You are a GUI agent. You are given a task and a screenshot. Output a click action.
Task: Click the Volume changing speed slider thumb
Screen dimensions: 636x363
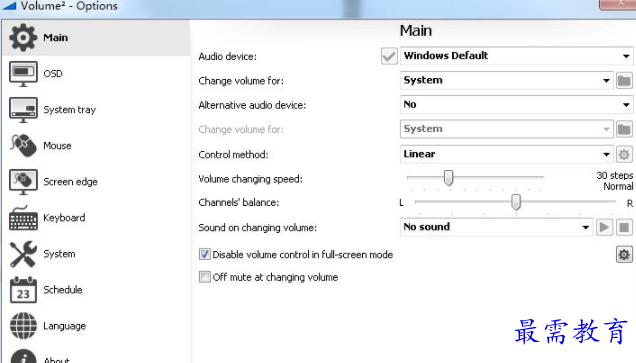point(448,178)
